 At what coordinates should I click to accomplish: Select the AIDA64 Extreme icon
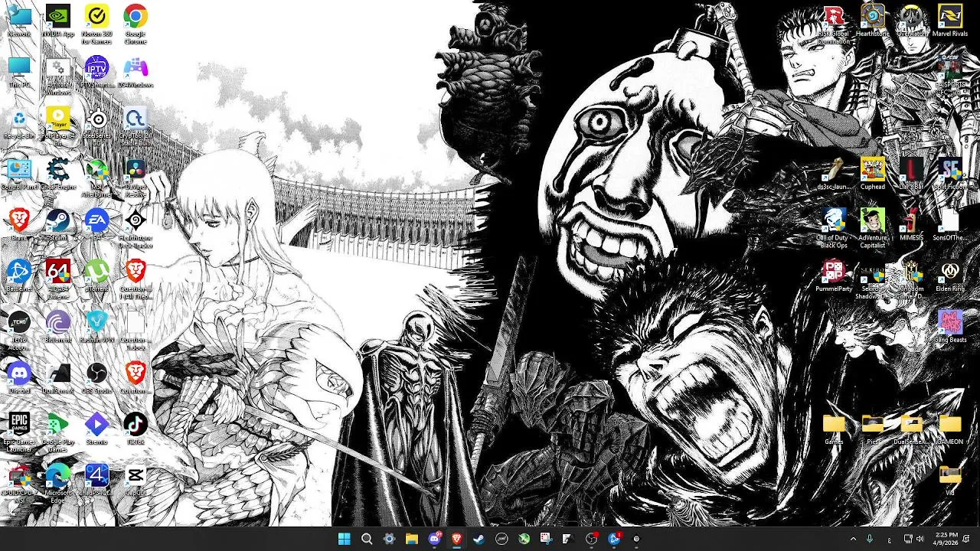(x=58, y=279)
